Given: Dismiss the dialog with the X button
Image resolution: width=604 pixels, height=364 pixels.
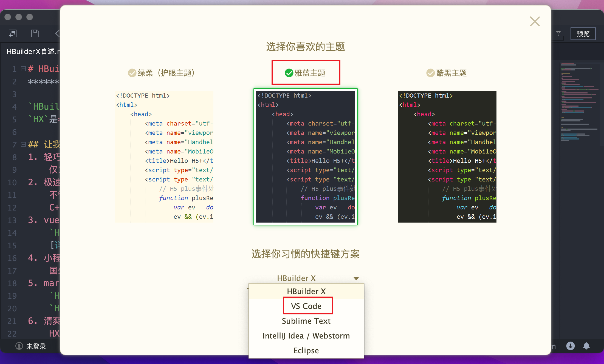Looking at the screenshot, I should [534, 21].
